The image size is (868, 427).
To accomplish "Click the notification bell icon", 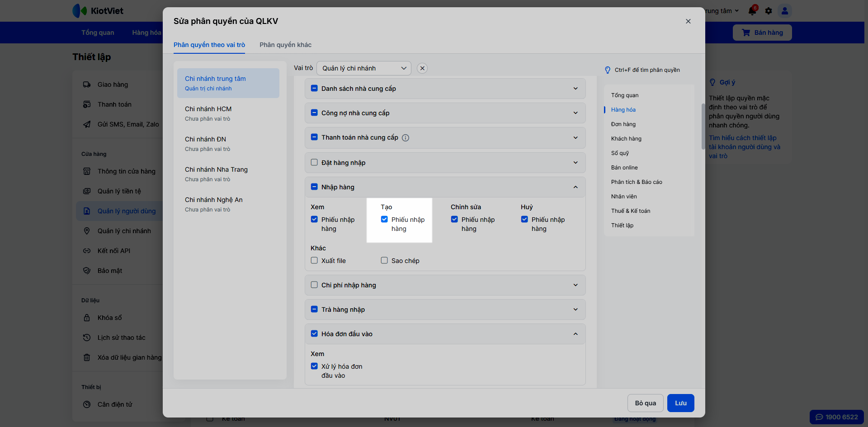I will tap(752, 11).
